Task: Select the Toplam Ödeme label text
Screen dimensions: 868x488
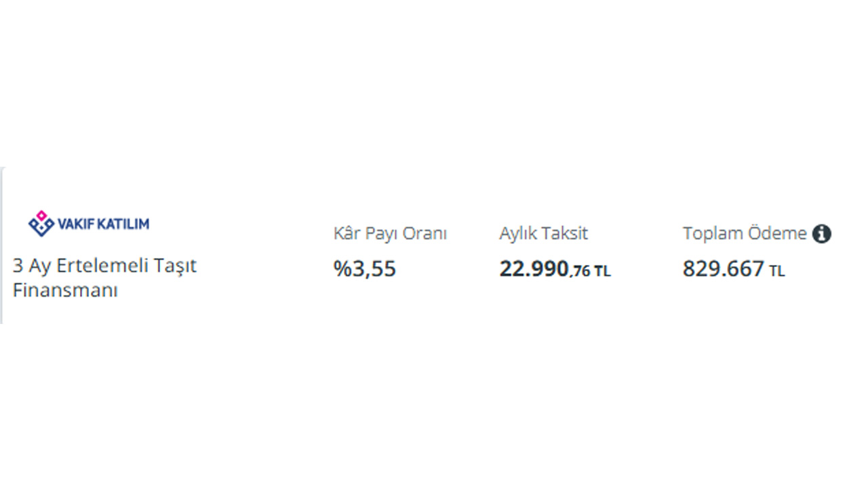Action: click(745, 234)
